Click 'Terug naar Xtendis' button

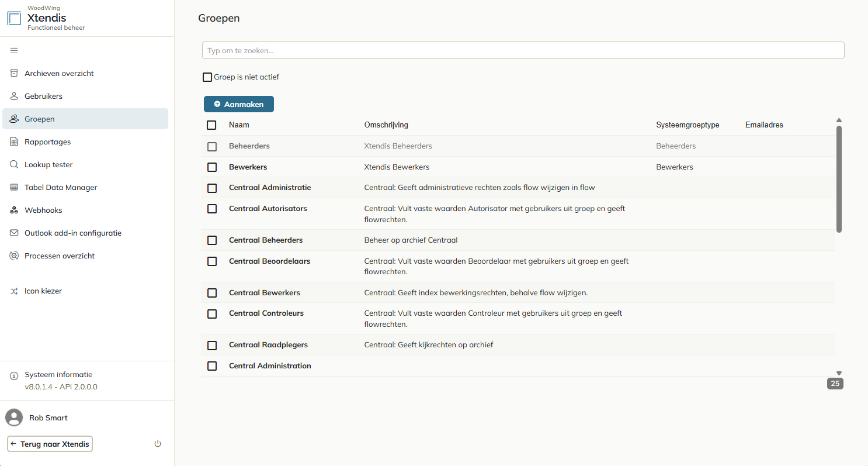[x=50, y=444]
